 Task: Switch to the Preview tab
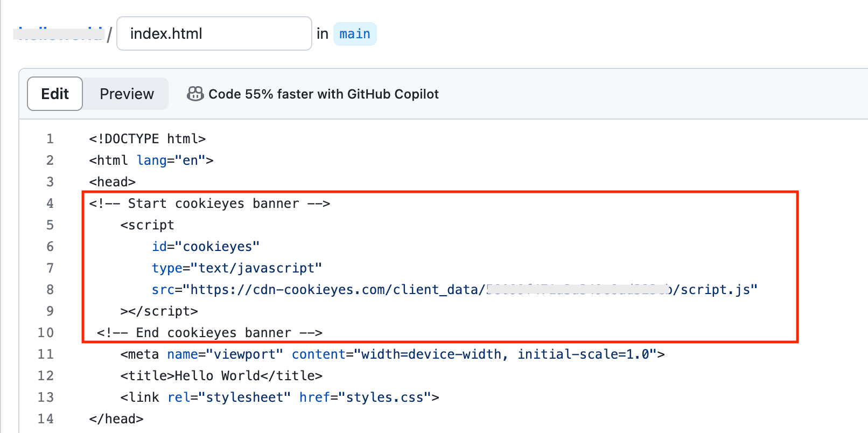127,94
